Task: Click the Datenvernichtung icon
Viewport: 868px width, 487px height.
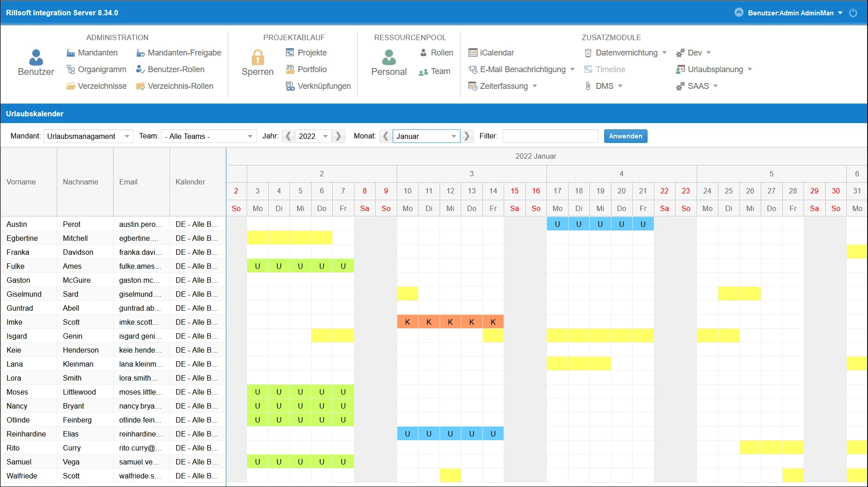Action: click(588, 53)
